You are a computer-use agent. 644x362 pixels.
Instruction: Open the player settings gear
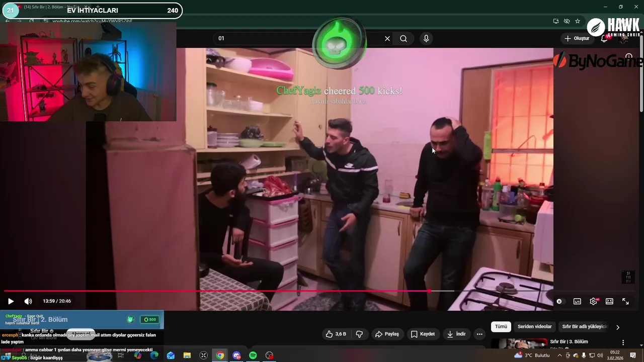click(x=593, y=301)
